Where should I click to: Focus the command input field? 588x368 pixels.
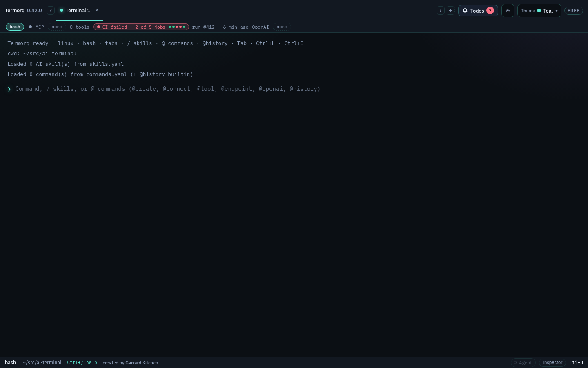297,89
